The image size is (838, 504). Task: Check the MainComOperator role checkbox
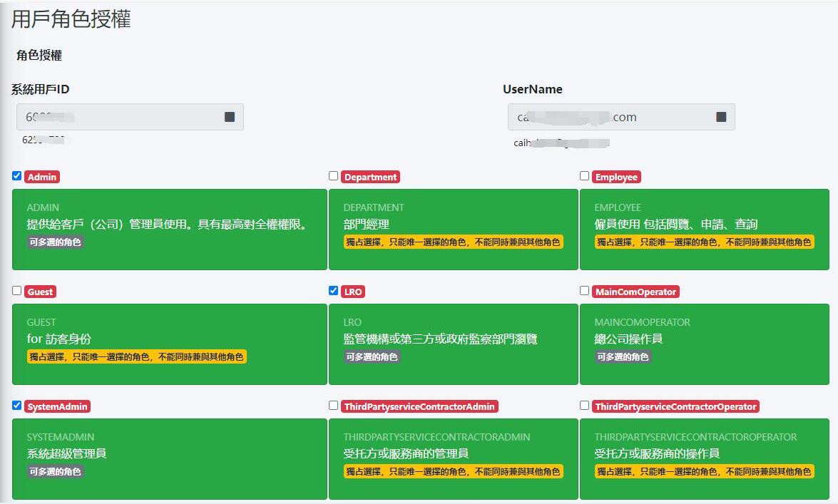coord(585,291)
